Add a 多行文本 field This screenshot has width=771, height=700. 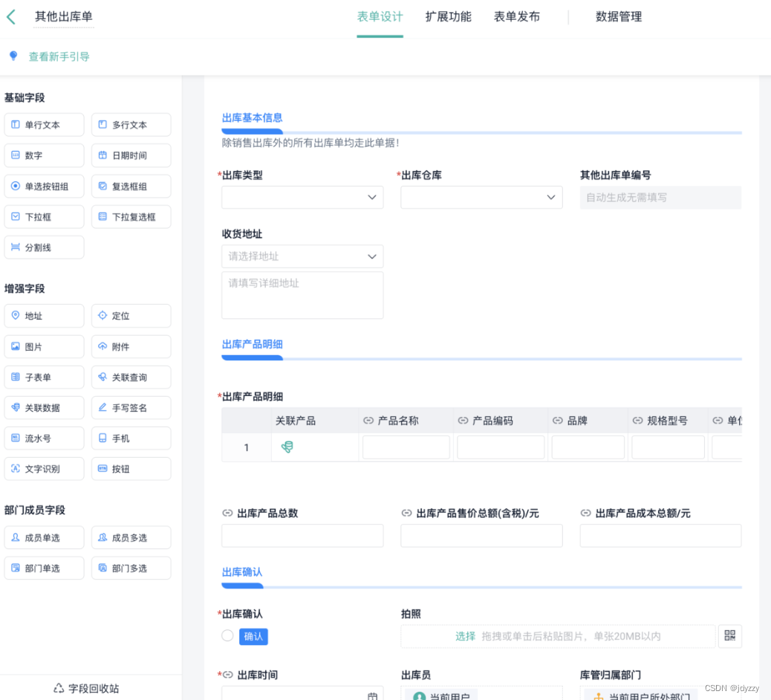(x=131, y=125)
